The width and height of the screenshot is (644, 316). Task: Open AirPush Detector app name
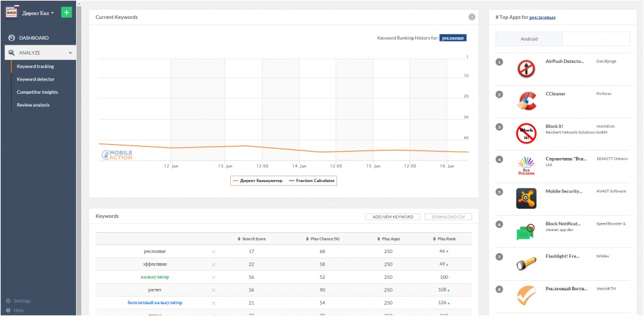(x=565, y=61)
